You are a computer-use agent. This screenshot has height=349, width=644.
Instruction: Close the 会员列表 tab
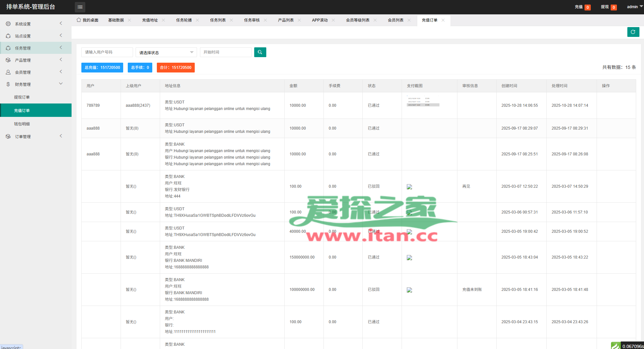click(x=409, y=20)
